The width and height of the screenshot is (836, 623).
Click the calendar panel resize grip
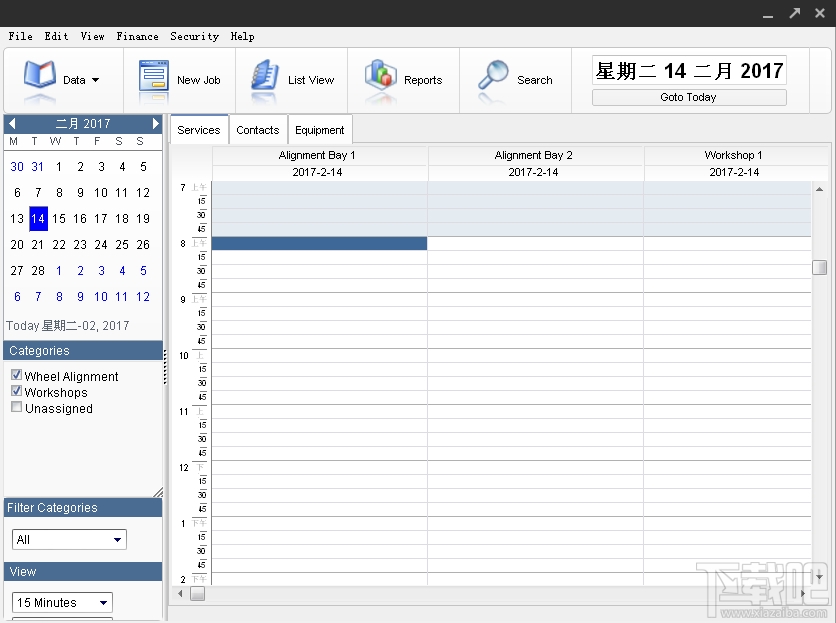pyautogui.click(x=158, y=492)
